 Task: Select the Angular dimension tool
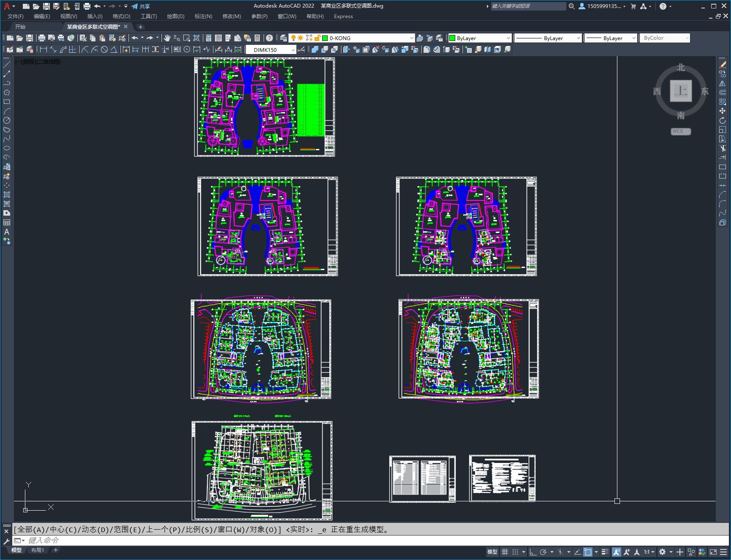click(114, 49)
